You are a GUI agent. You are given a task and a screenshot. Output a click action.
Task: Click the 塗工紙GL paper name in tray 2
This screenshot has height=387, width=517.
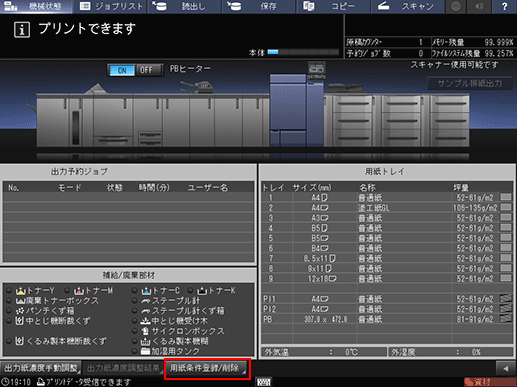point(373,208)
